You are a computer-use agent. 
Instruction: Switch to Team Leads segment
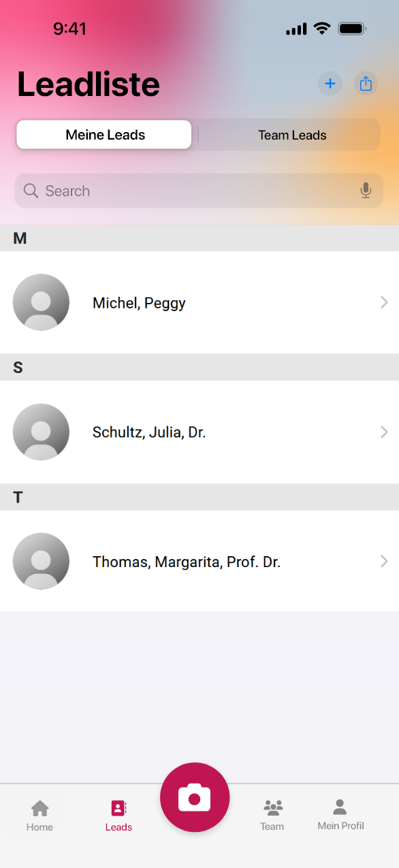(292, 135)
